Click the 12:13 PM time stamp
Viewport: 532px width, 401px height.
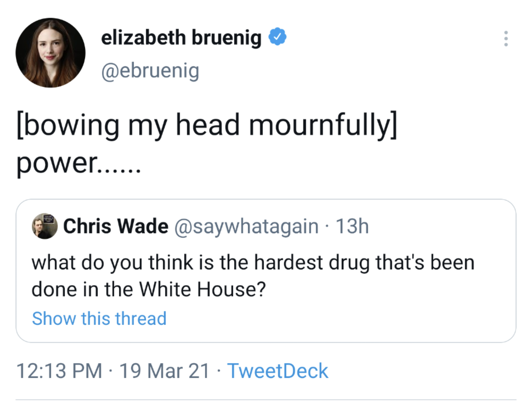59,371
